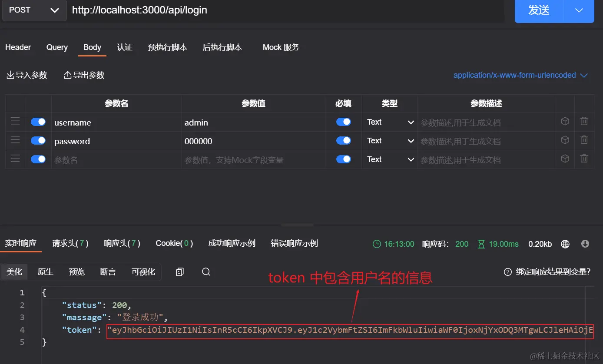The height and width of the screenshot is (364, 603).
Task: Open the POST method dropdown
Action: [34, 10]
